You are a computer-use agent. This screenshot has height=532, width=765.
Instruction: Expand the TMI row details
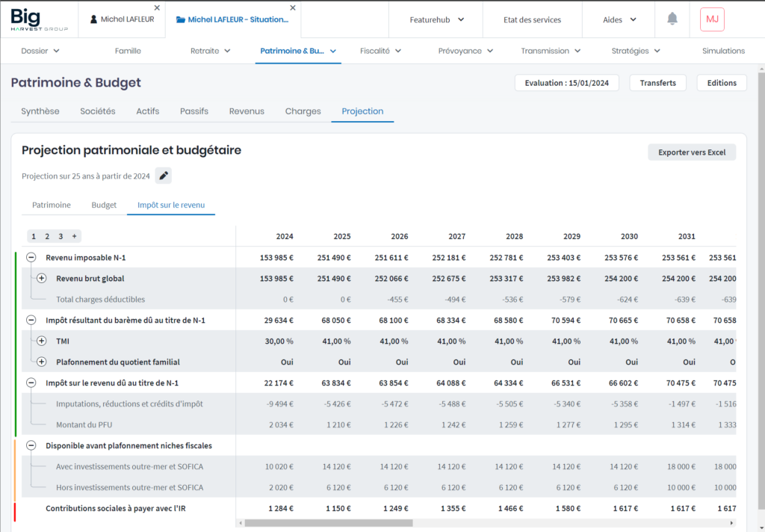(x=42, y=341)
